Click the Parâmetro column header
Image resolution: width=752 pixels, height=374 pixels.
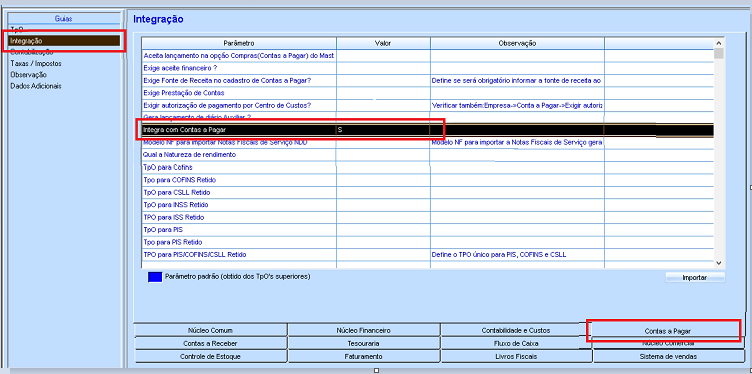pyautogui.click(x=239, y=43)
